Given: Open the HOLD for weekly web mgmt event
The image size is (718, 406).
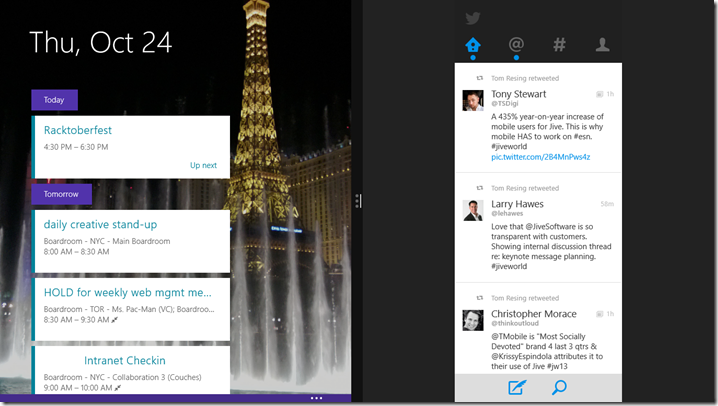Looking at the screenshot, I should click(x=131, y=309).
